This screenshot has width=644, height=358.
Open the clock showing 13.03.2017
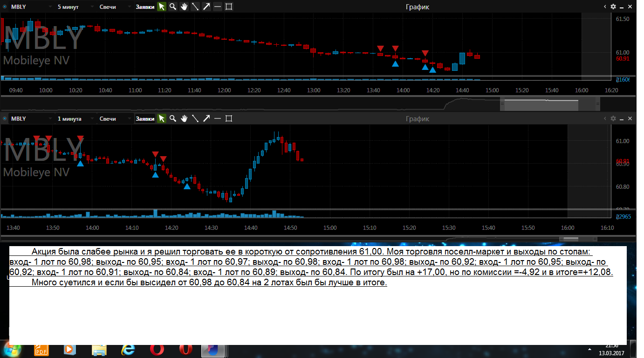(612, 350)
